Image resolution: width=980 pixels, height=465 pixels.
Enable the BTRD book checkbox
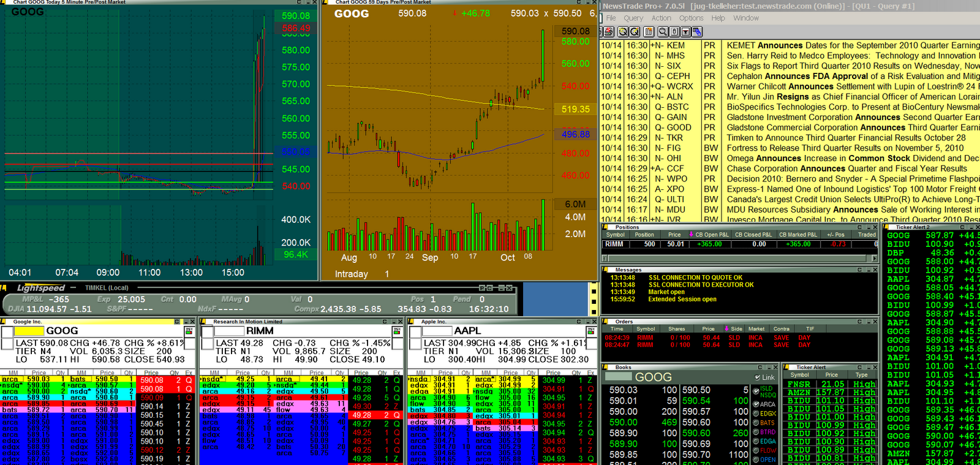(x=756, y=432)
